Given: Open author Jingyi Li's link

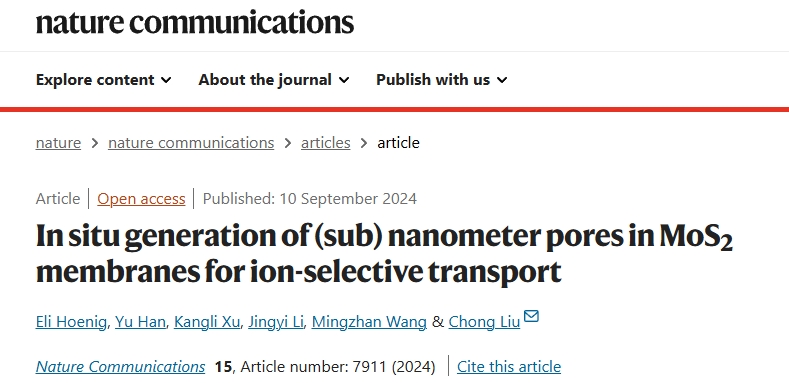Looking at the screenshot, I should click(276, 322).
